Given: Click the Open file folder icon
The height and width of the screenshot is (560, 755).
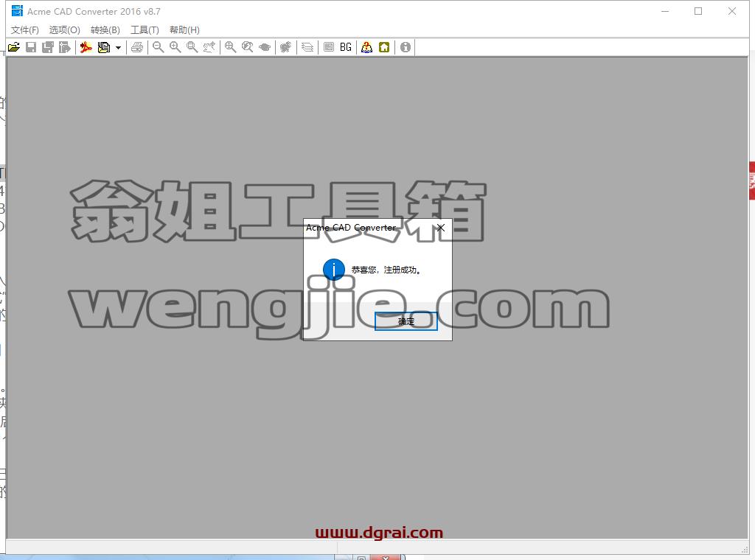Looking at the screenshot, I should pos(14,47).
